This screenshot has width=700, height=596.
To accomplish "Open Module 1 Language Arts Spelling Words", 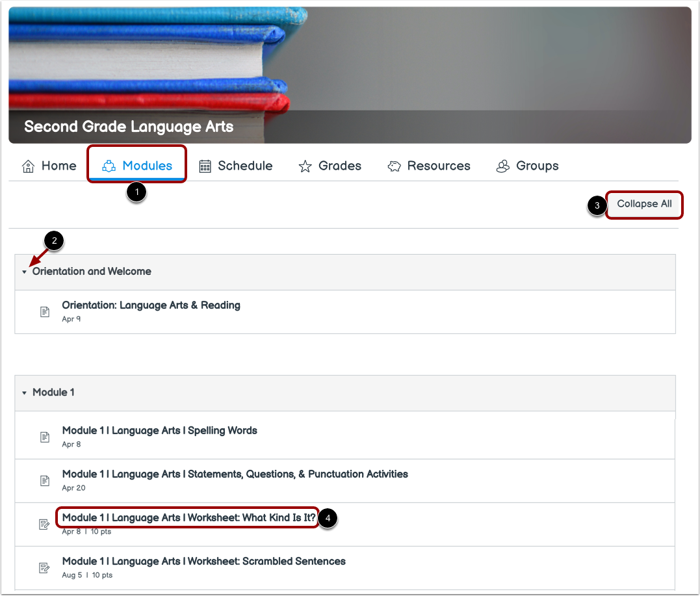I will tap(159, 430).
